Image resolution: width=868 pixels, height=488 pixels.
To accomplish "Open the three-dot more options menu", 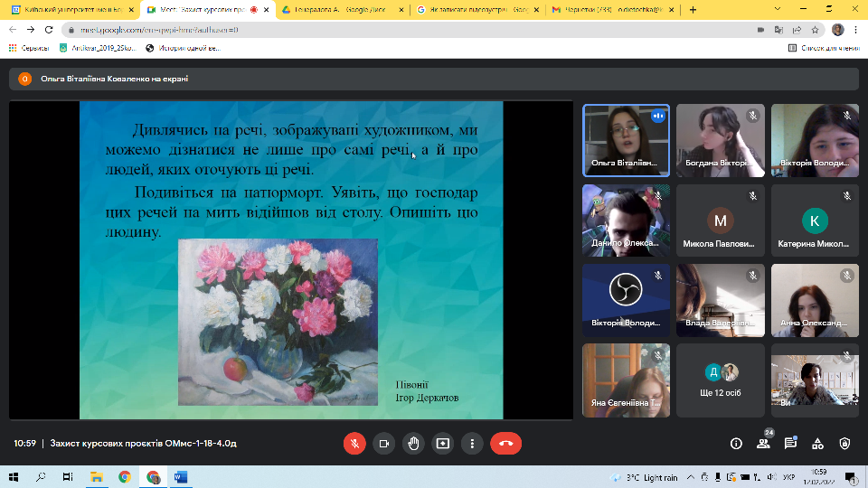I will 472,444.
